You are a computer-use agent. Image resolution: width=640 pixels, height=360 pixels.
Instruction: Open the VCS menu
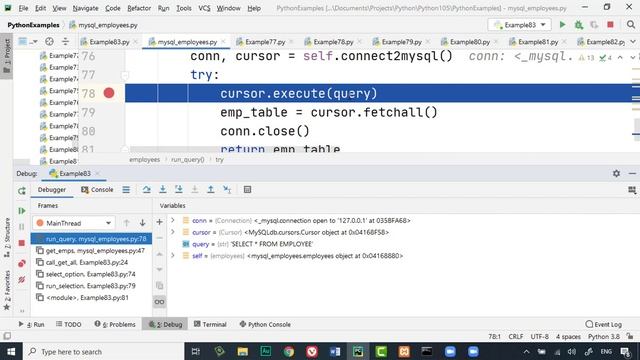coord(204,8)
